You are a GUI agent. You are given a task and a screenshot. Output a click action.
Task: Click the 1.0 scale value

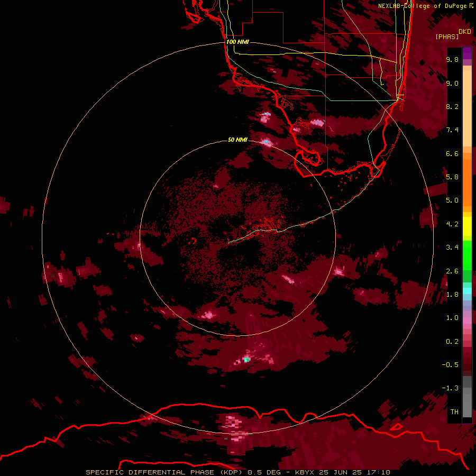pos(452,318)
